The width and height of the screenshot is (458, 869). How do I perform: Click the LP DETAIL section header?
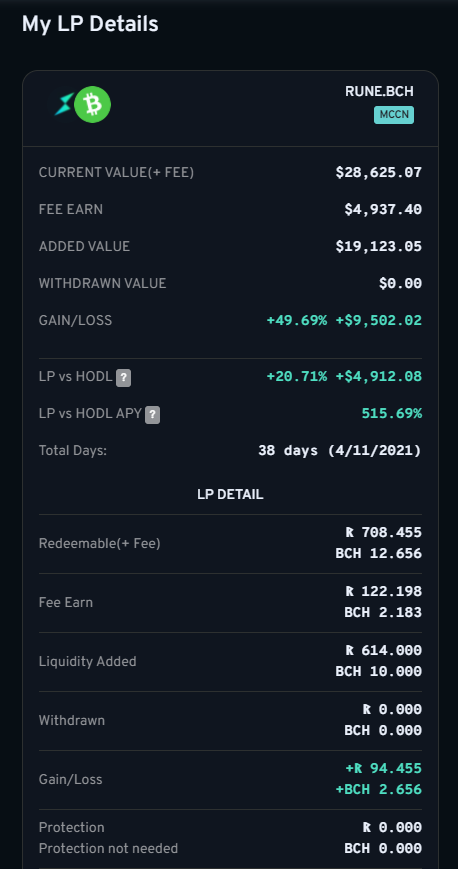click(230, 494)
